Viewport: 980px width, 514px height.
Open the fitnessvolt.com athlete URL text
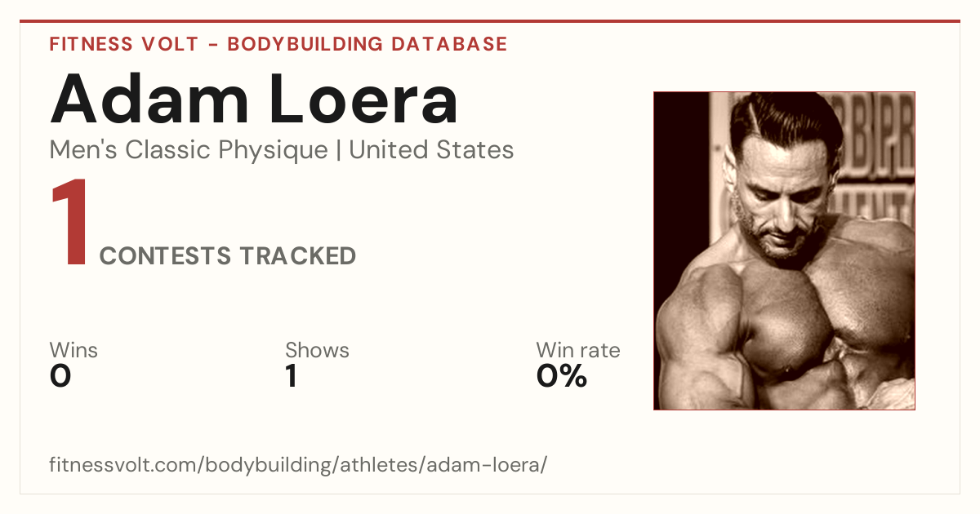tap(298, 466)
